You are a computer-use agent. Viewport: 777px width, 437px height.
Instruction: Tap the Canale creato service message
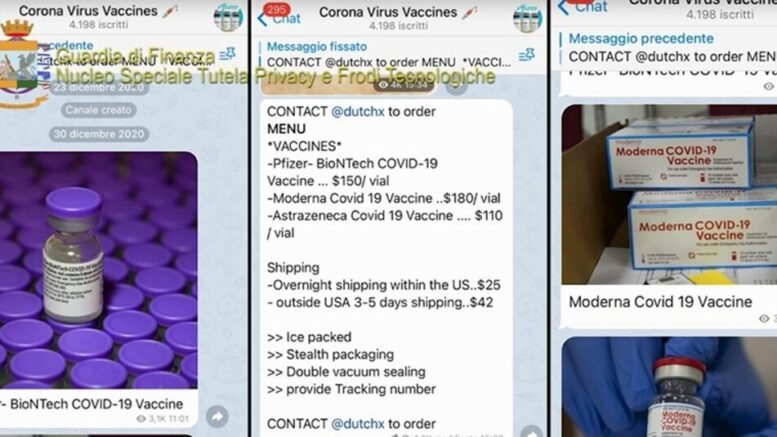coord(98,109)
